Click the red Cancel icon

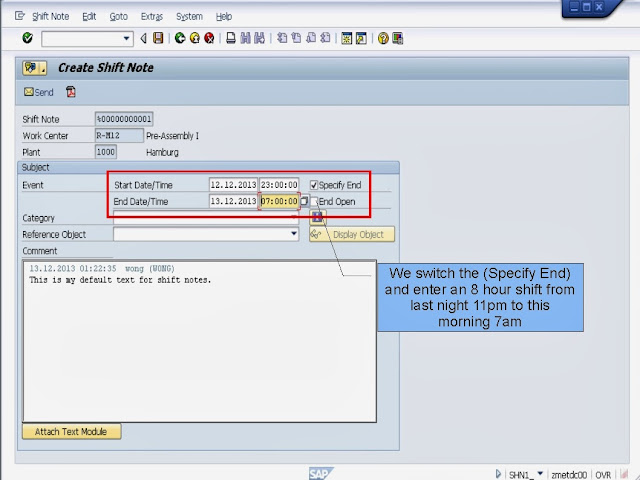click(x=209, y=38)
